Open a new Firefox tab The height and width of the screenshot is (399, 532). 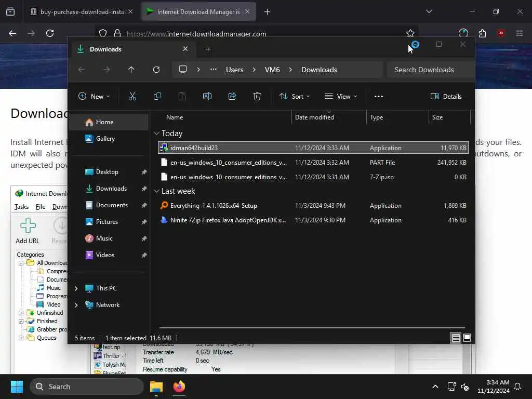(268, 12)
